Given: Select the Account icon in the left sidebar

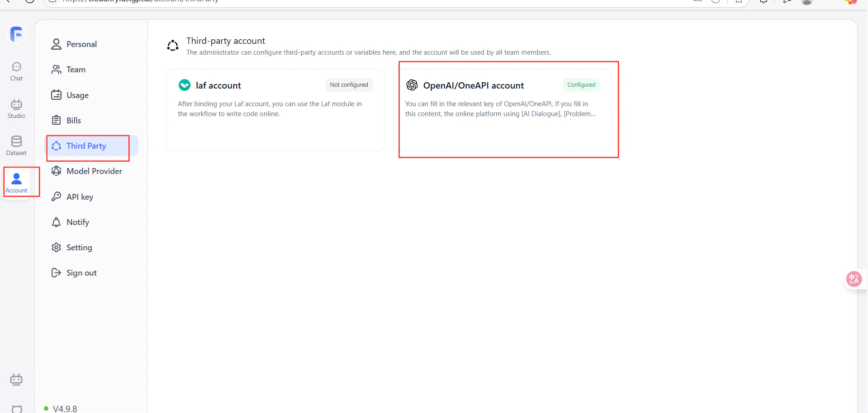Looking at the screenshot, I should pos(16,181).
